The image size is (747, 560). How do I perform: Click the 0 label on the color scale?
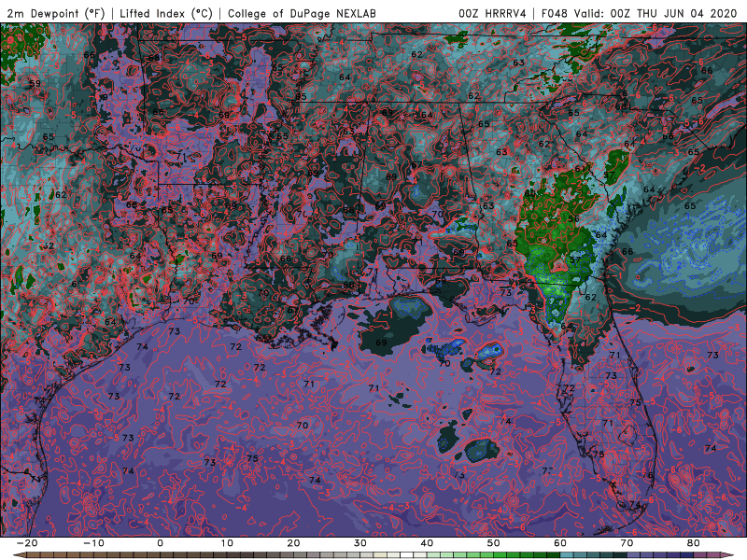160,543
